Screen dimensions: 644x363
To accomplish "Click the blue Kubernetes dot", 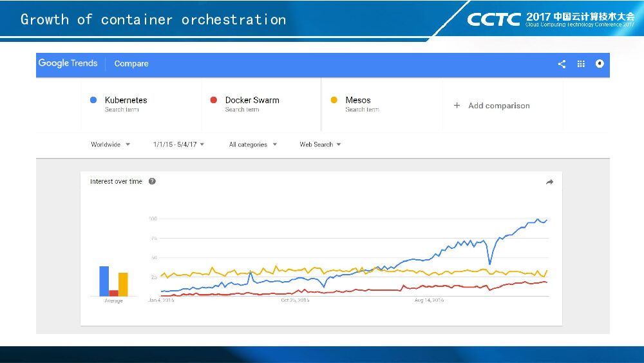I will [93, 100].
